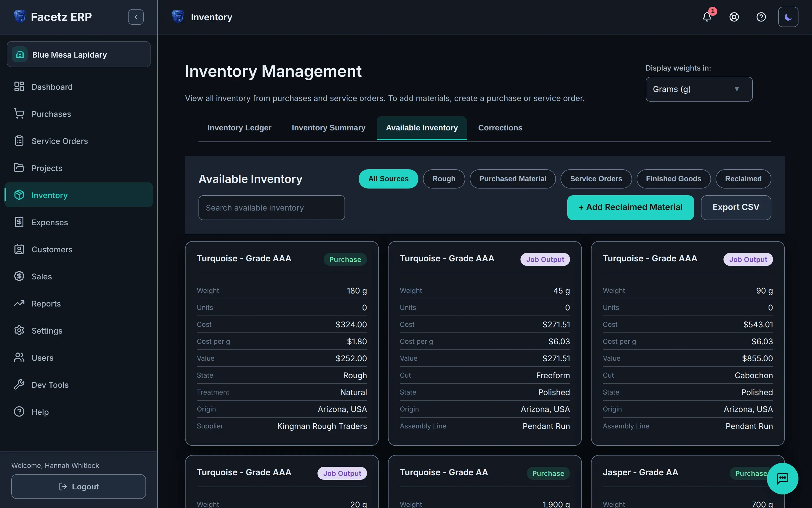812x508 pixels.
Task: Open the Blue Mesa Lapidary company selector
Action: 78,54
